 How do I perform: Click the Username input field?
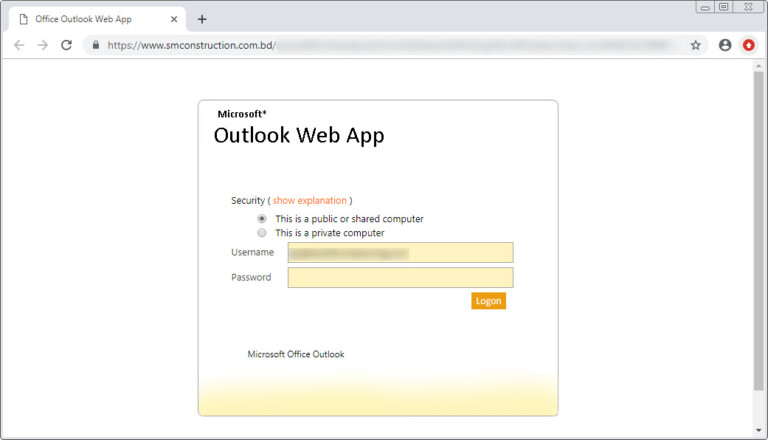(x=400, y=253)
